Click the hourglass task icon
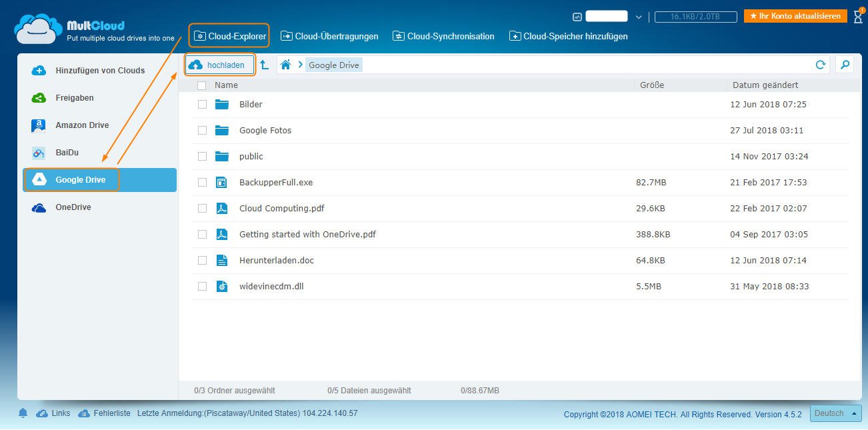The width and height of the screenshot is (868, 430). (x=858, y=16)
